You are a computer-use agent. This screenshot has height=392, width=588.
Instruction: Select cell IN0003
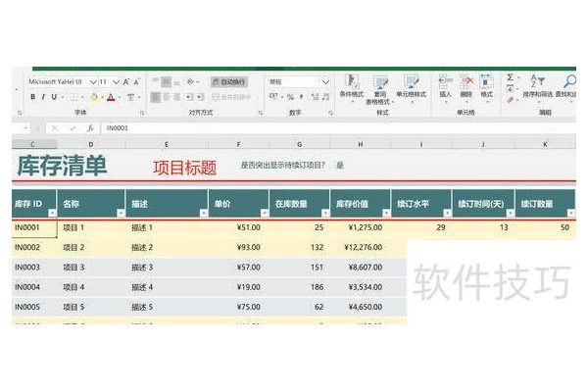(x=33, y=268)
